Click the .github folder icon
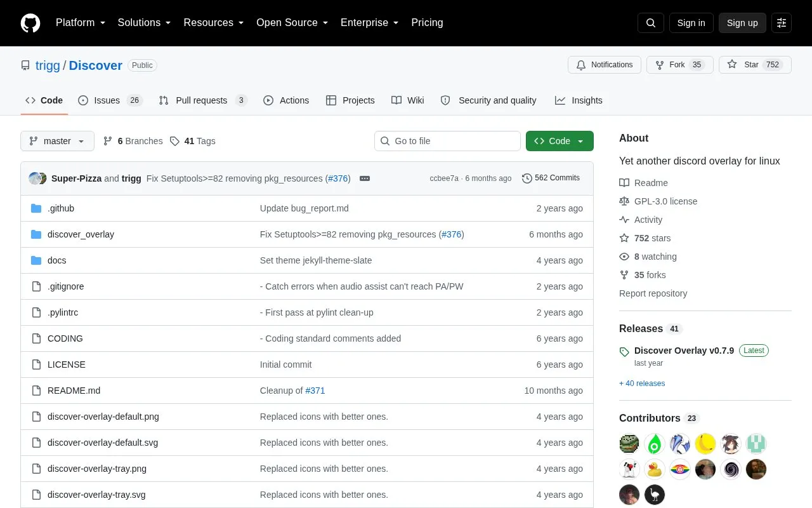This screenshot has height=508, width=812. 36,208
